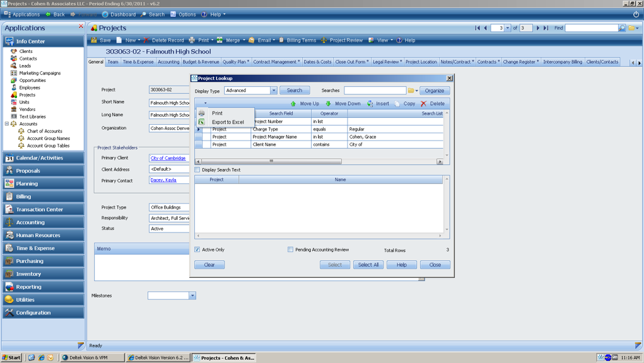Click the Searches input field
This screenshot has height=363, width=644.
[x=375, y=91]
